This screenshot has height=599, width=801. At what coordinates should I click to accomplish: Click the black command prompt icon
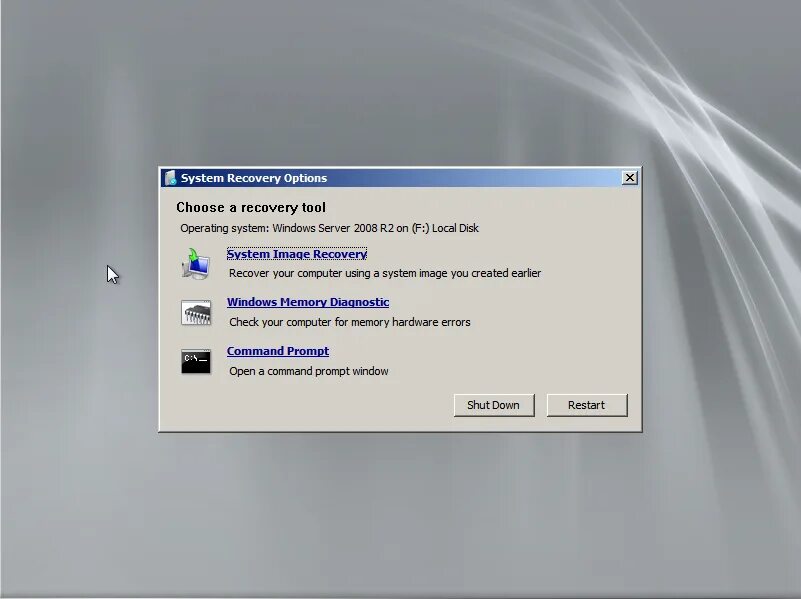click(x=196, y=362)
